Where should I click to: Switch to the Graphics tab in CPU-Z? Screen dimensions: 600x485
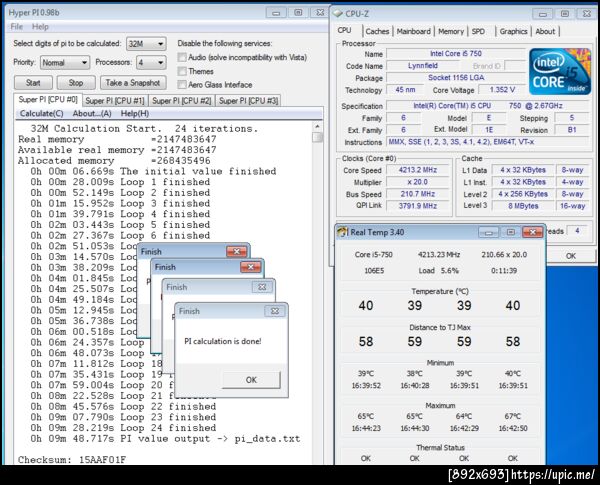(x=513, y=31)
